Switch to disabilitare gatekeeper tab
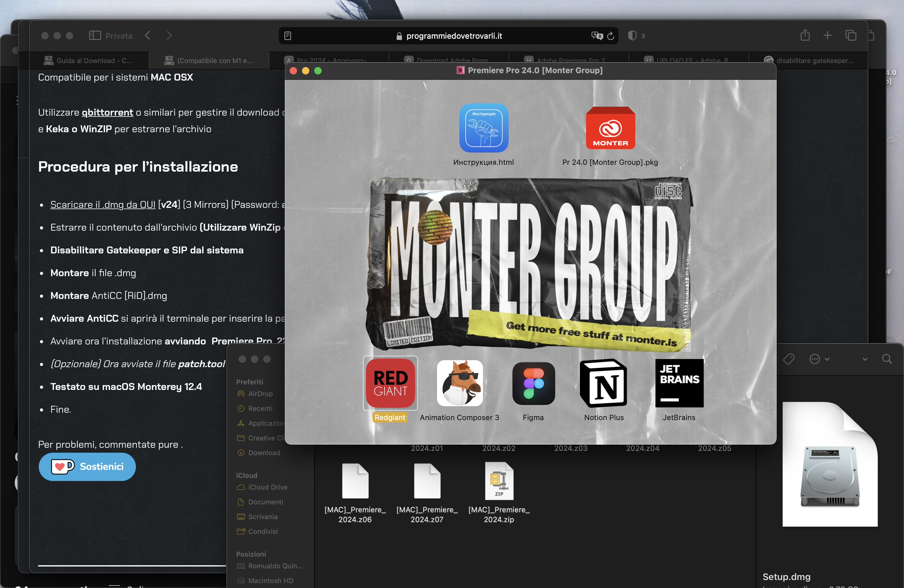The height and width of the screenshot is (588, 904). [808, 60]
